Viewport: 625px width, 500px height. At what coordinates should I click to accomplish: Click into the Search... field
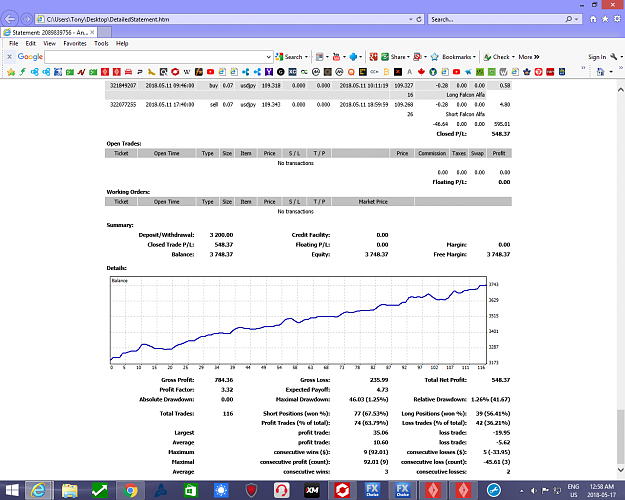point(496,19)
